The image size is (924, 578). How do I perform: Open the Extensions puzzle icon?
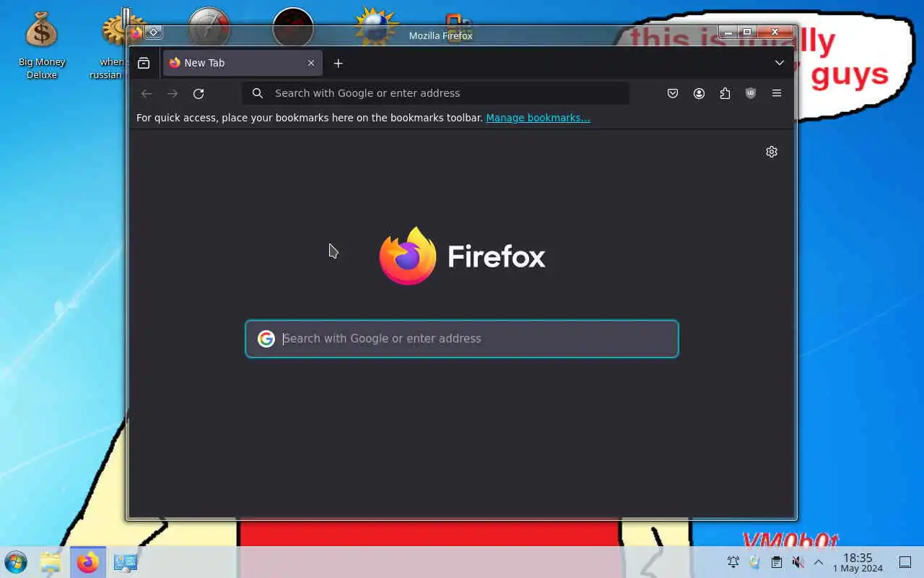(x=725, y=93)
